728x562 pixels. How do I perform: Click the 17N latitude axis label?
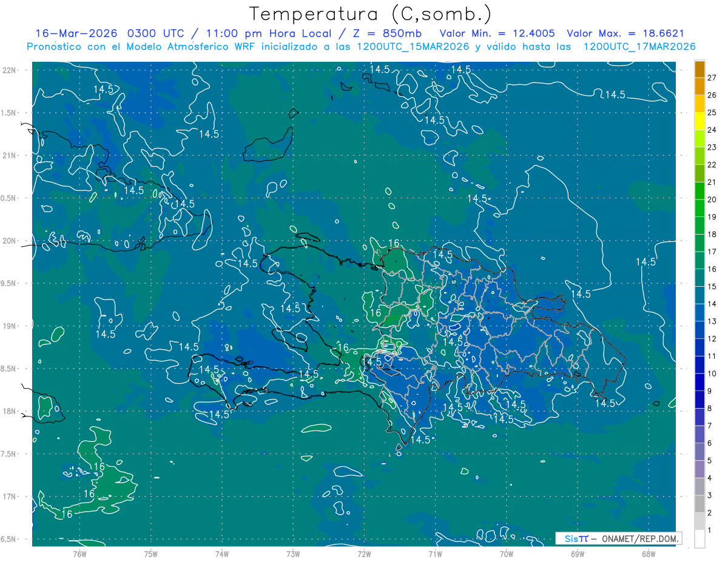[9, 497]
